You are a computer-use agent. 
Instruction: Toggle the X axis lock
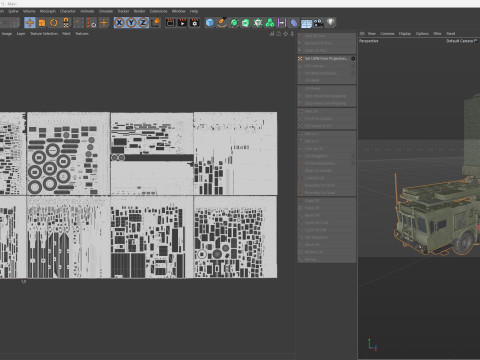[x=119, y=23]
